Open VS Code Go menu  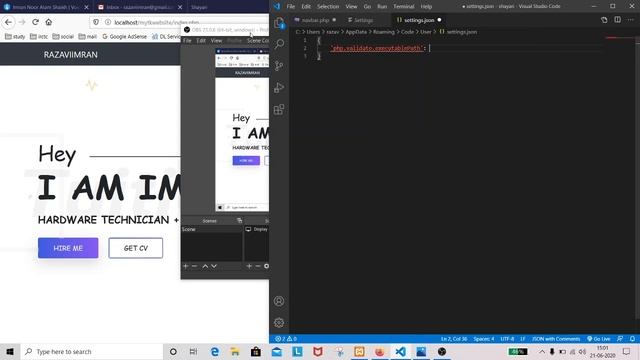pos(367,7)
